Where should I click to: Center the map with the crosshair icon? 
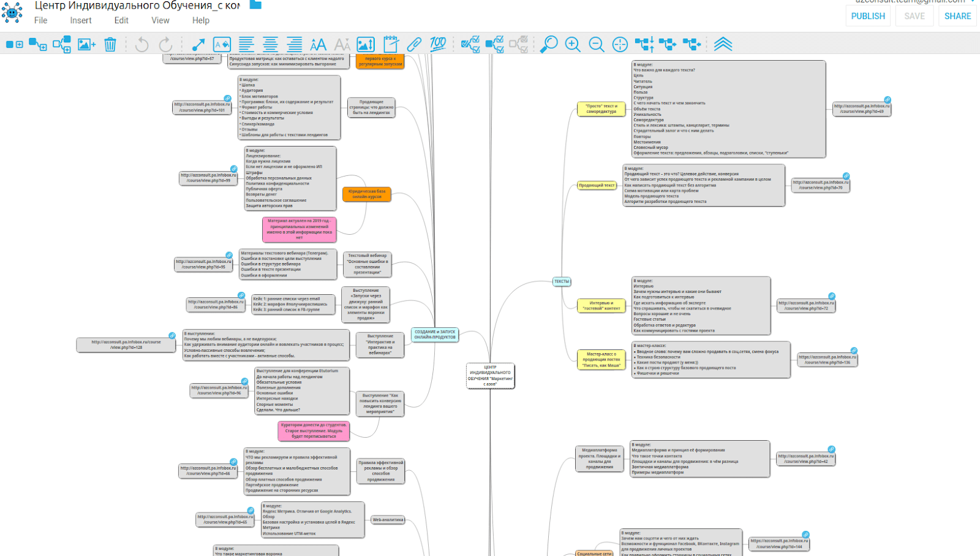point(620,45)
